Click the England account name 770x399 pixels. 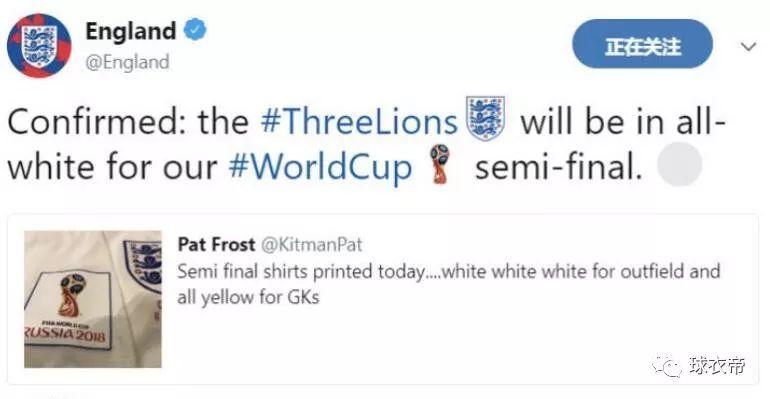pyautogui.click(x=131, y=31)
